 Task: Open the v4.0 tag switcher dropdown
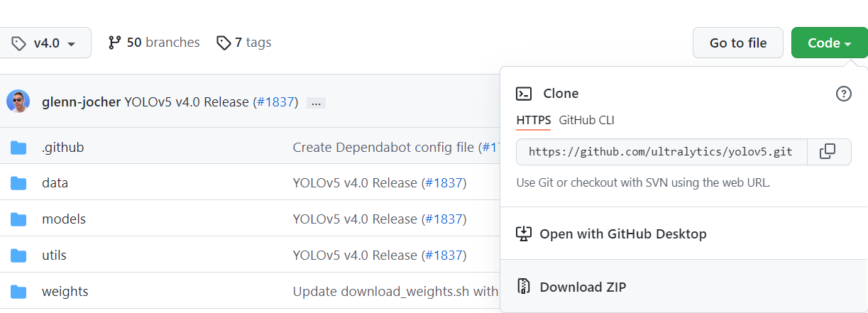pyautogui.click(x=45, y=43)
